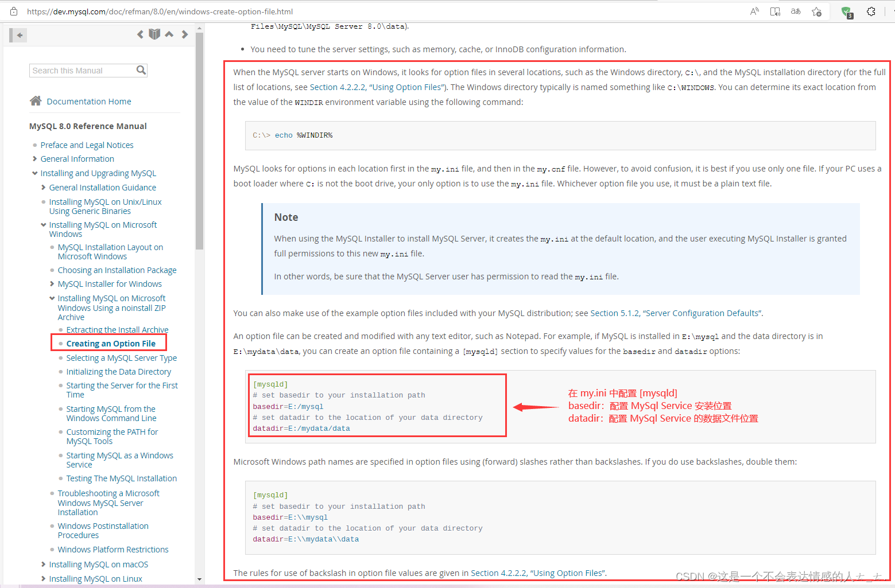895x588 pixels.
Task: Add this page to favorites (star icon)
Action: [x=816, y=11]
